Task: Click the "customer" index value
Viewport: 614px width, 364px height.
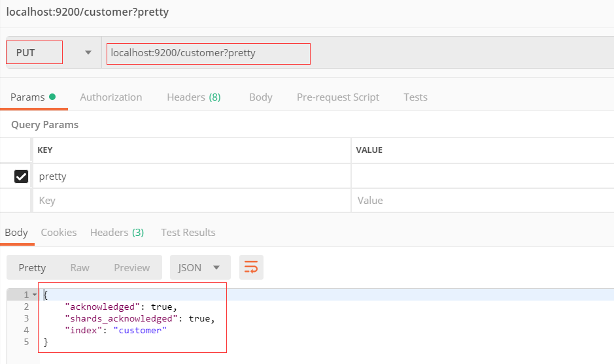Action: tap(140, 330)
